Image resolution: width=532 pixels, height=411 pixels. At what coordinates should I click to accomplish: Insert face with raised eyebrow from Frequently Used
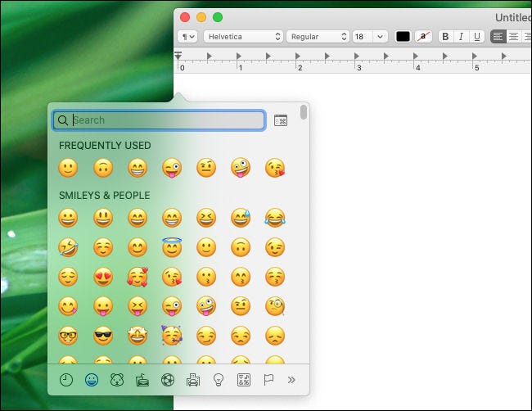tap(206, 168)
